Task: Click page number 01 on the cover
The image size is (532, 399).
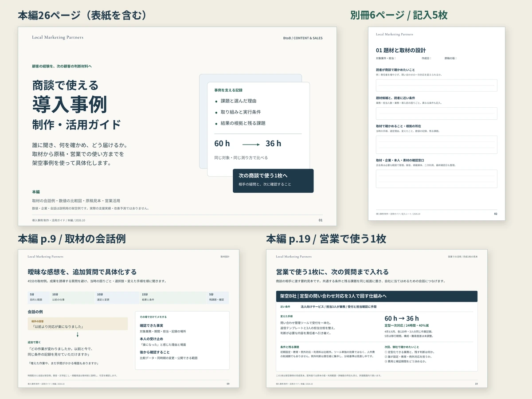Action: point(321,220)
